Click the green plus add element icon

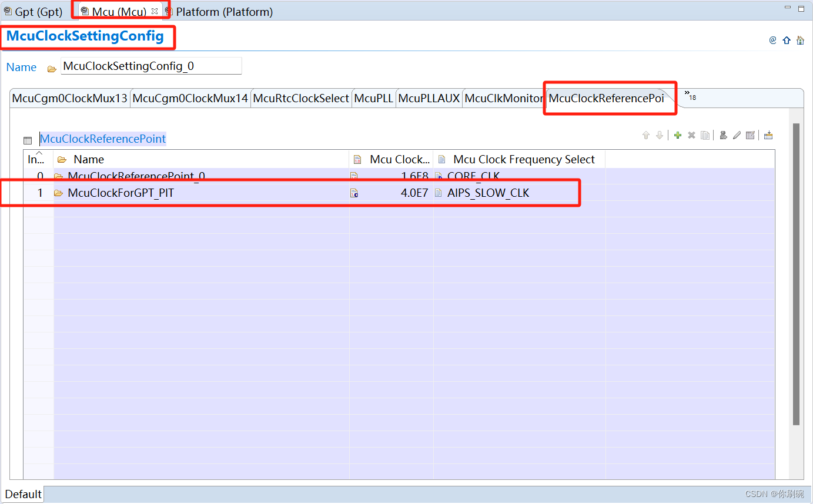coord(678,135)
